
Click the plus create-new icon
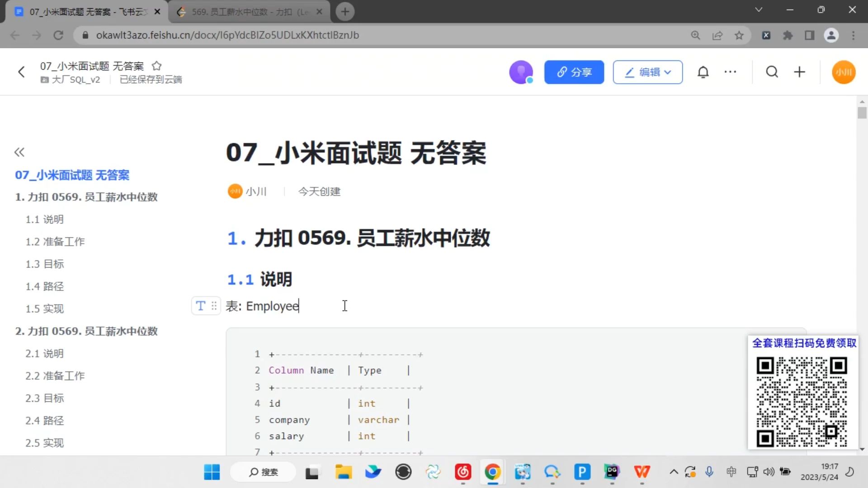799,72
